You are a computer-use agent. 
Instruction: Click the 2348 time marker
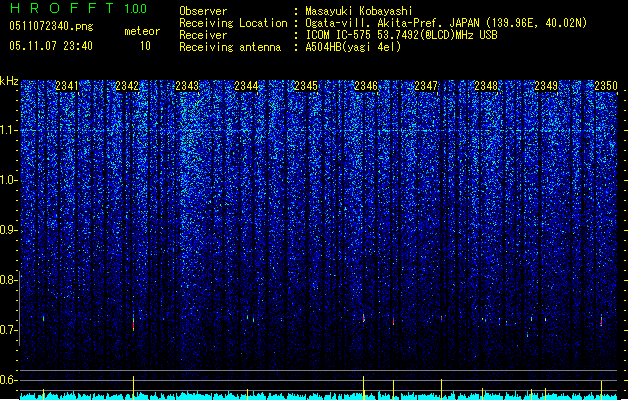[x=486, y=86]
